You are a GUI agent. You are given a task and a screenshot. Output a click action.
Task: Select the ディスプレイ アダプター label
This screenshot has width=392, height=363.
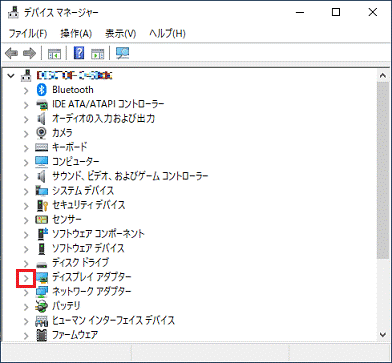(92, 277)
